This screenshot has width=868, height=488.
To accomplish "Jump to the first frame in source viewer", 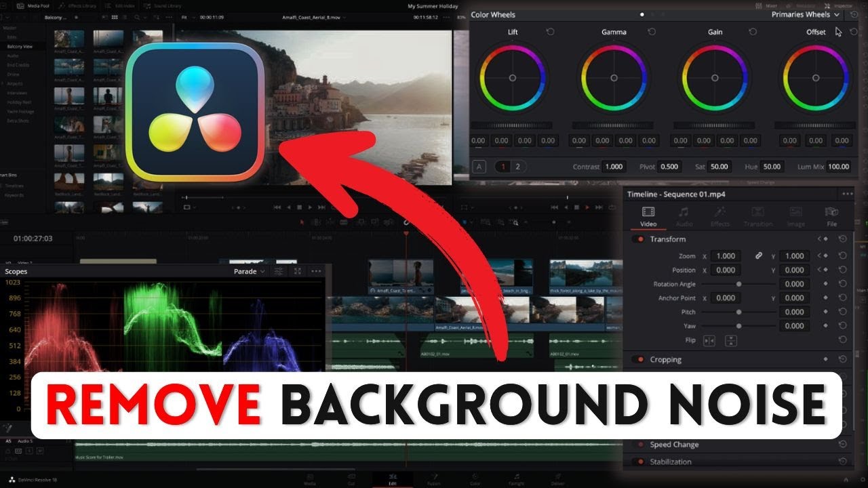I will [277, 207].
